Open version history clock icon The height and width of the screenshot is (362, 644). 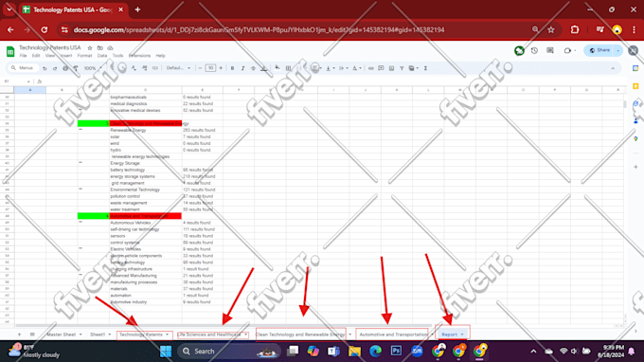tap(534, 50)
